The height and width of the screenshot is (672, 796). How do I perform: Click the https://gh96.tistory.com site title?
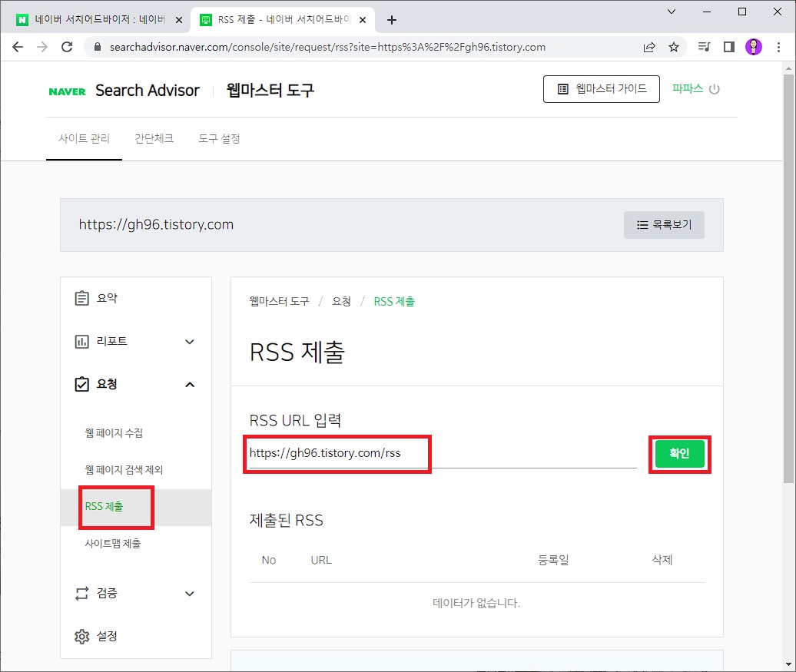point(156,224)
